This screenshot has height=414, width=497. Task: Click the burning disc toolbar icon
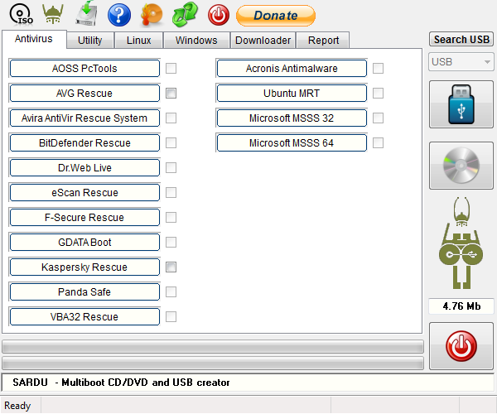[x=152, y=14]
